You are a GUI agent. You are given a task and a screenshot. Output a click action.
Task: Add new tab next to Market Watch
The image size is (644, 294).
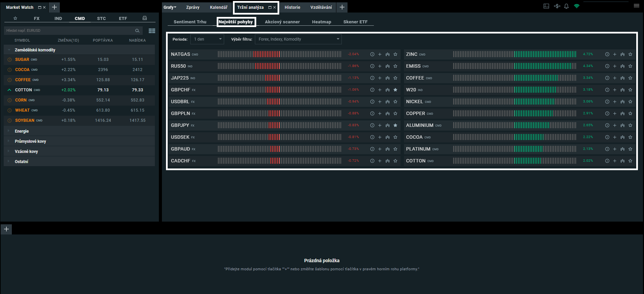tap(54, 7)
